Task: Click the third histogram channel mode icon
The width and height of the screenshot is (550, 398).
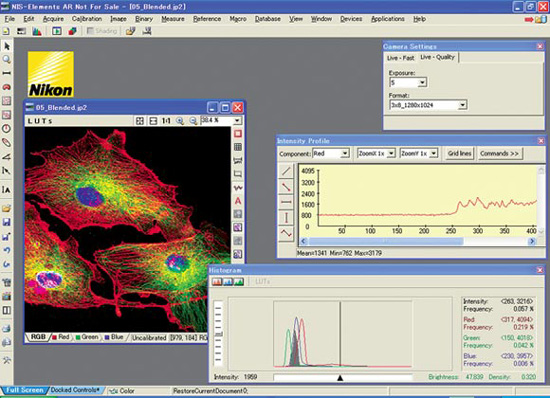Action: [x=239, y=282]
